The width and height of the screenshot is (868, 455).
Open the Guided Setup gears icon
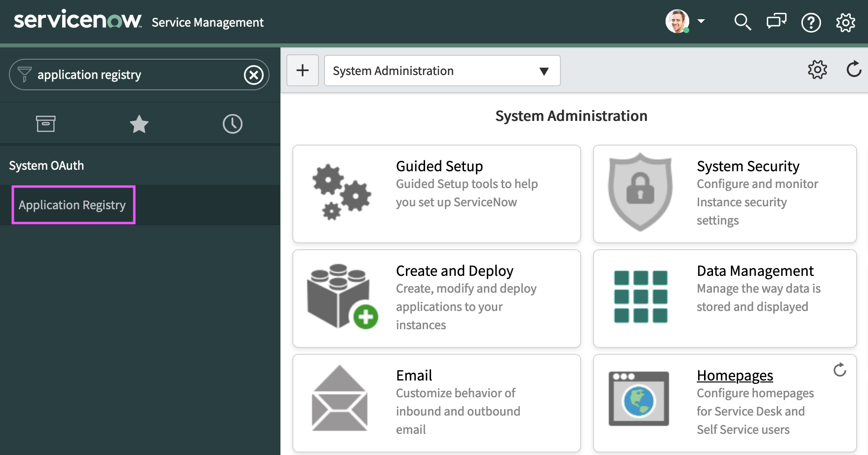[x=341, y=192]
